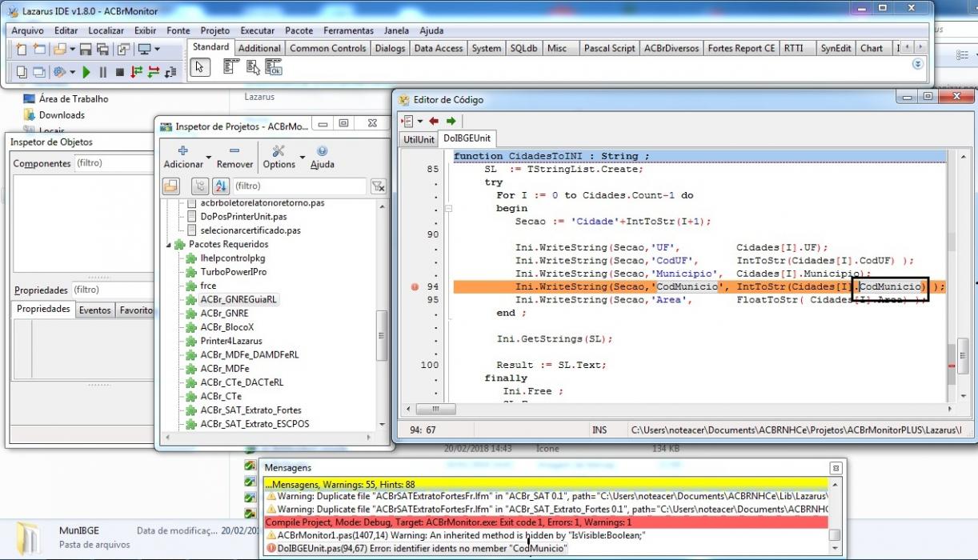Click the Step Out icon
The height and width of the screenshot is (560, 978).
pyautogui.click(x=170, y=72)
